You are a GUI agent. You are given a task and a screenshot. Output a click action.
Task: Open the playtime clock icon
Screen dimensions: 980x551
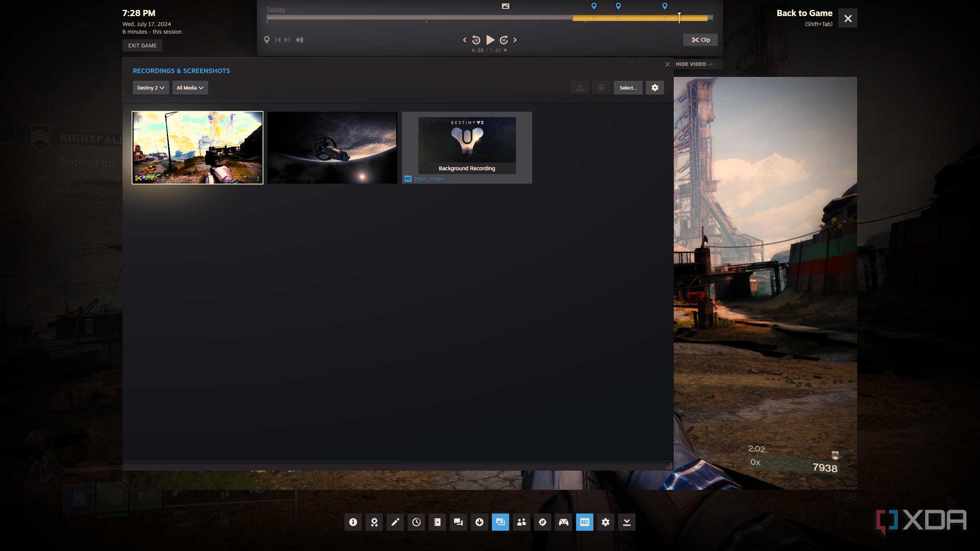(x=416, y=522)
